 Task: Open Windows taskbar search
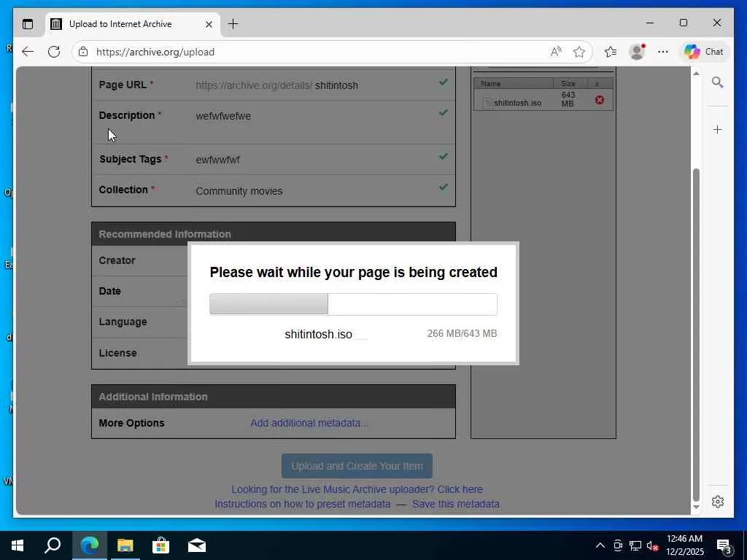pyautogui.click(x=53, y=545)
